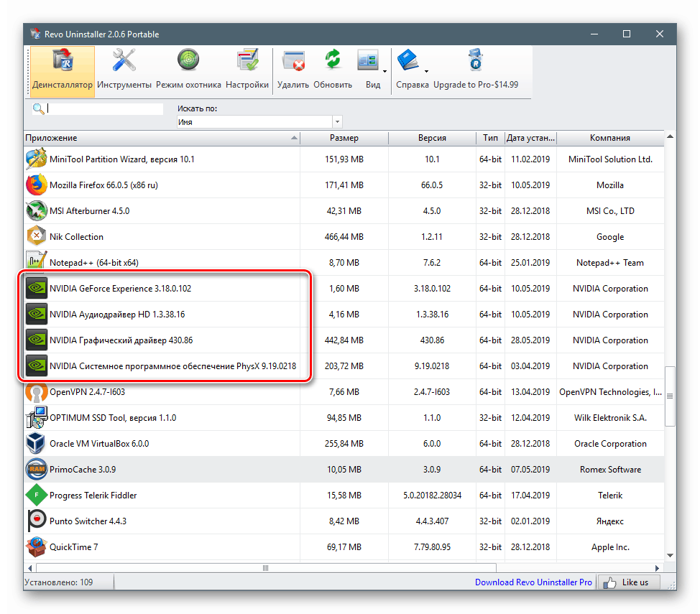Select the PrimoCache icon
The image size is (700, 614).
coord(36,470)
